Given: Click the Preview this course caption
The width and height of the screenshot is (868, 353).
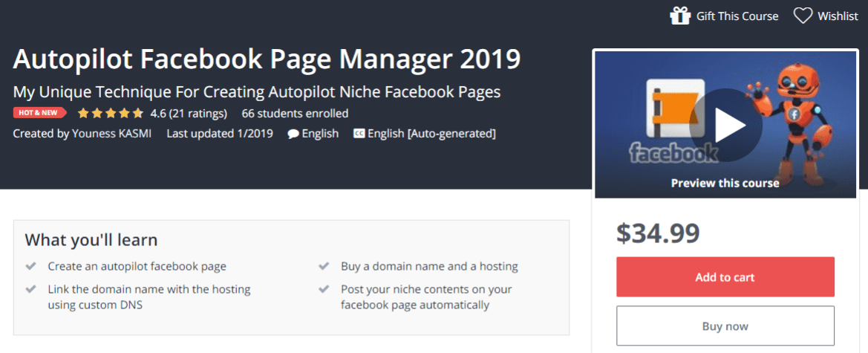Looking at the screenshot, I should tap(725, 183).
